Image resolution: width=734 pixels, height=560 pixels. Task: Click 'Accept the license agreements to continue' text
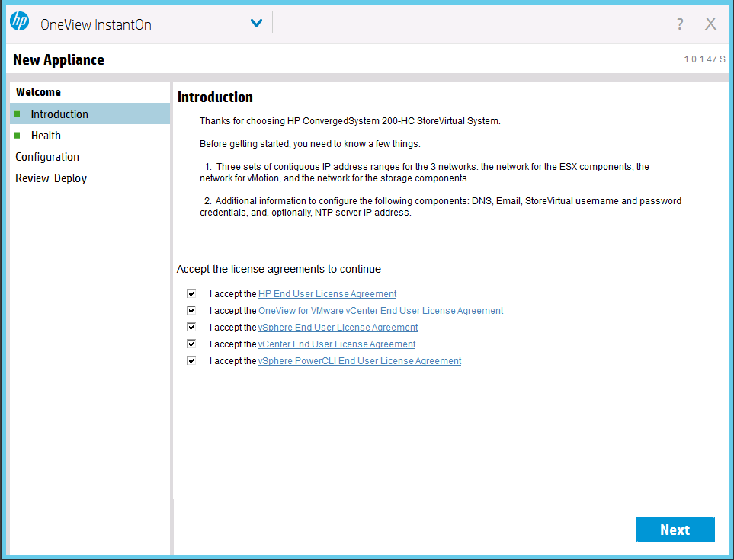278,269
